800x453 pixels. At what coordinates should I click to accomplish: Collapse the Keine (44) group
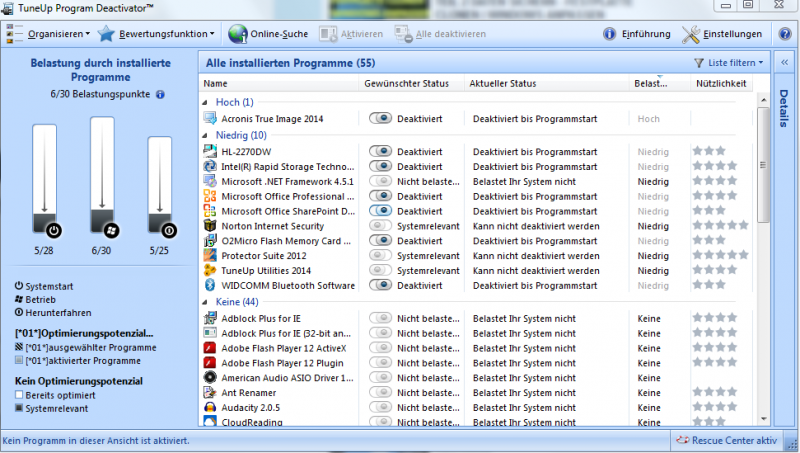(205, 302)
